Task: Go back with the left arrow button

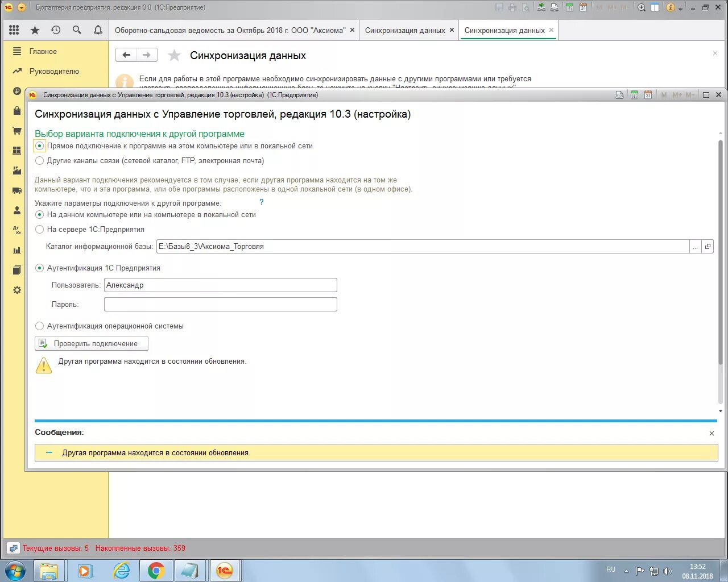Action: (x=126, y=55)
